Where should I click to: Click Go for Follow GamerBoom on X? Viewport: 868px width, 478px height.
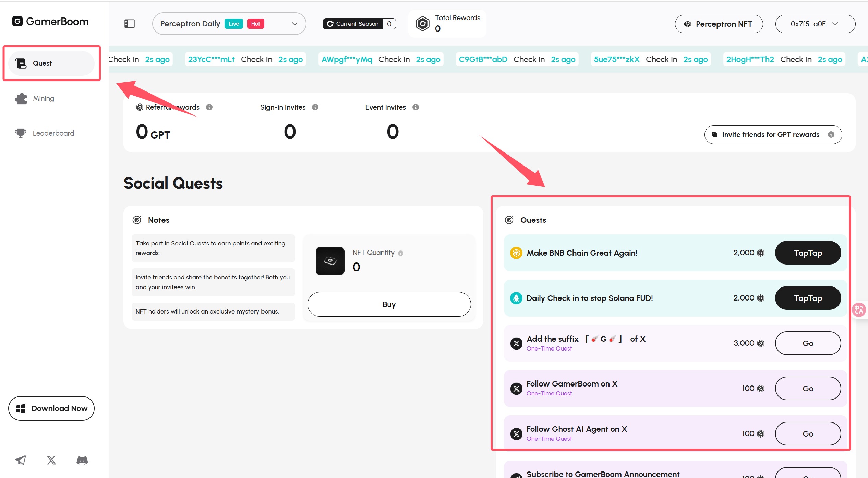[808, 389]
